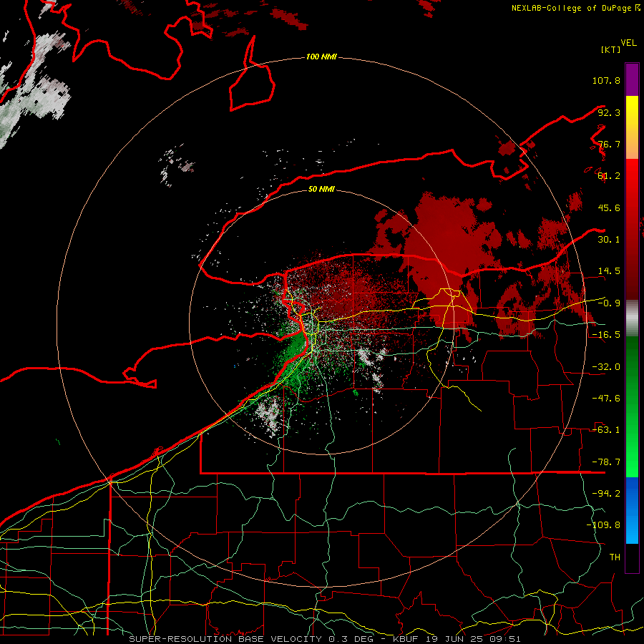Click the NEXLAB-College of DuPage watermark text
The image size is (644, 644).
click(575, 8)
